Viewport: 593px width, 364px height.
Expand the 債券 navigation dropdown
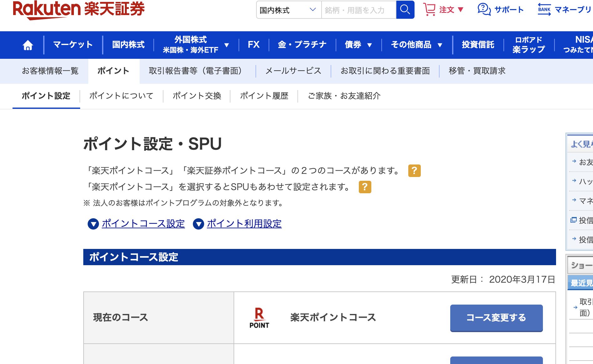[x=358, y=45]
